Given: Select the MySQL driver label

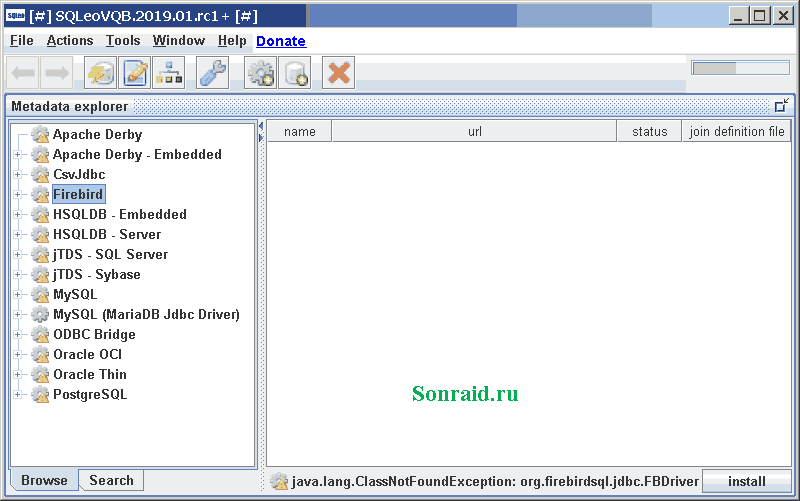Looking at the screenshot, I should coord(75,294).
